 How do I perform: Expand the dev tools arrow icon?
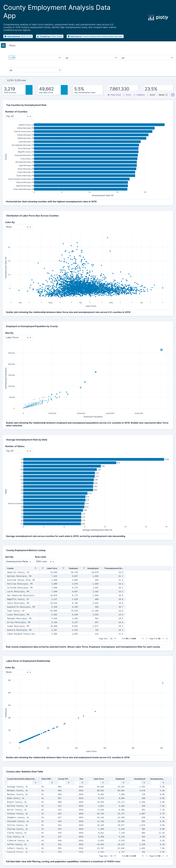[x=173, y=95]
